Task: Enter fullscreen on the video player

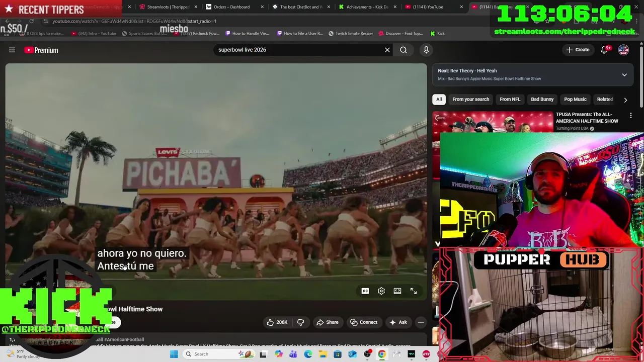Action: pyautogui.click(x=414, y=291)
